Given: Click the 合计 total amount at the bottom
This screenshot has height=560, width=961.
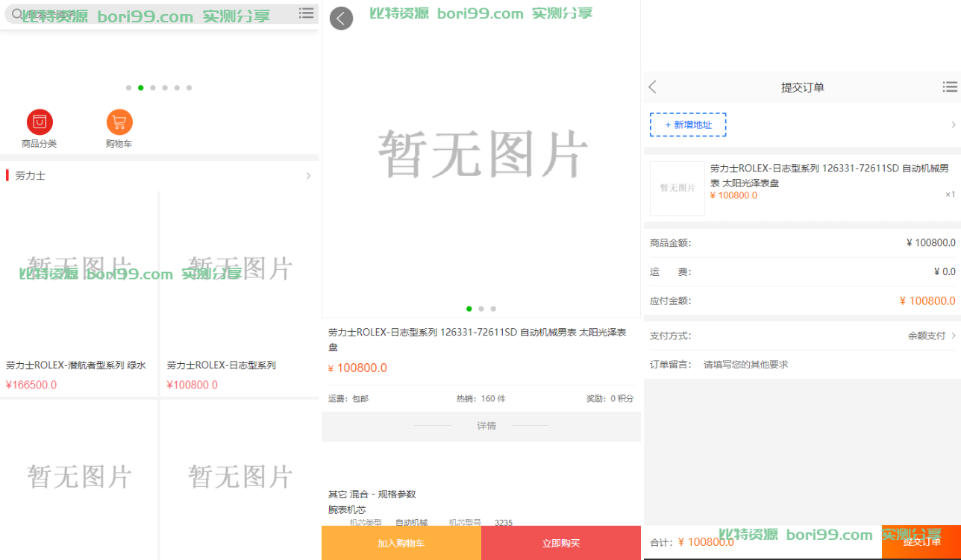Looking at the screenshot, I should [706, 542].
